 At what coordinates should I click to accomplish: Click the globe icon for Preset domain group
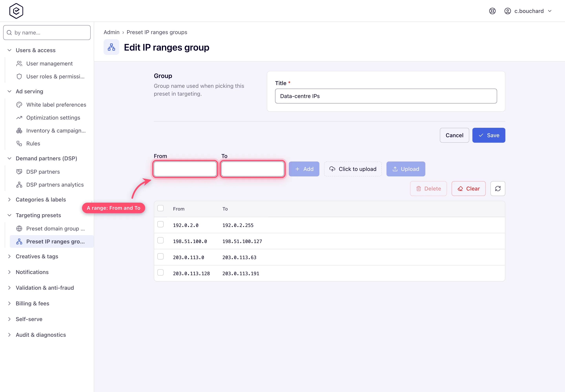(x=19, y=229)
